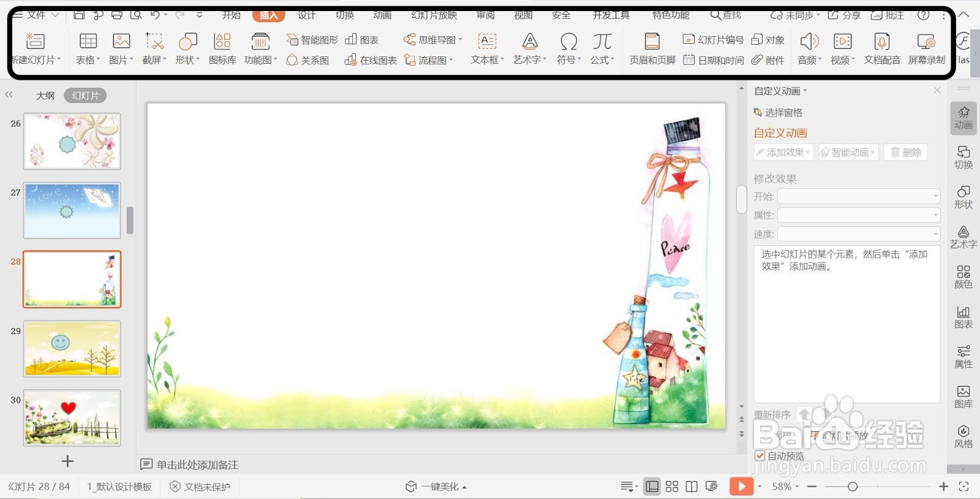This screenshot has width=980, height=499.
Task: Switch to normal view mode
Action: point(652,487)
